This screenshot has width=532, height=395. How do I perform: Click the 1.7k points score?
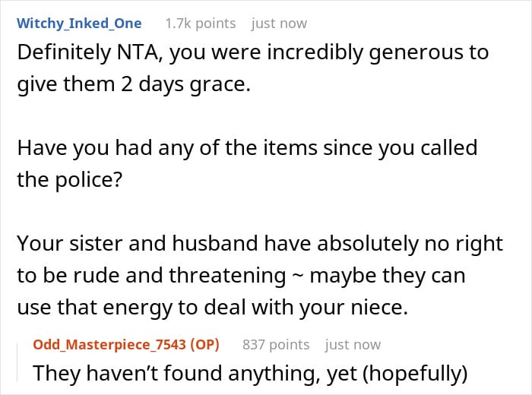(200, 24)
